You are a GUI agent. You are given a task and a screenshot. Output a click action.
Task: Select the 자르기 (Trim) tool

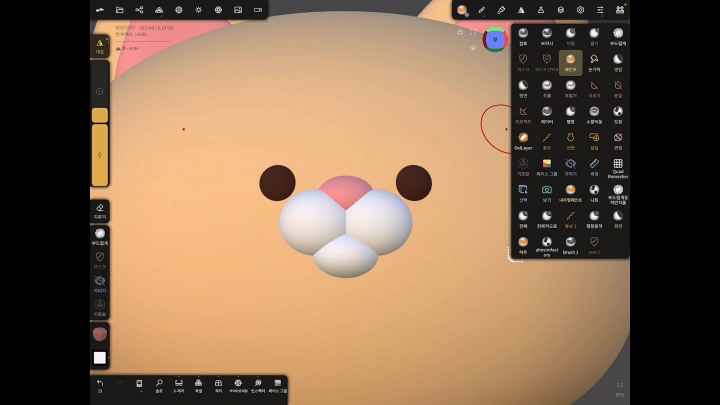(594, 89)
